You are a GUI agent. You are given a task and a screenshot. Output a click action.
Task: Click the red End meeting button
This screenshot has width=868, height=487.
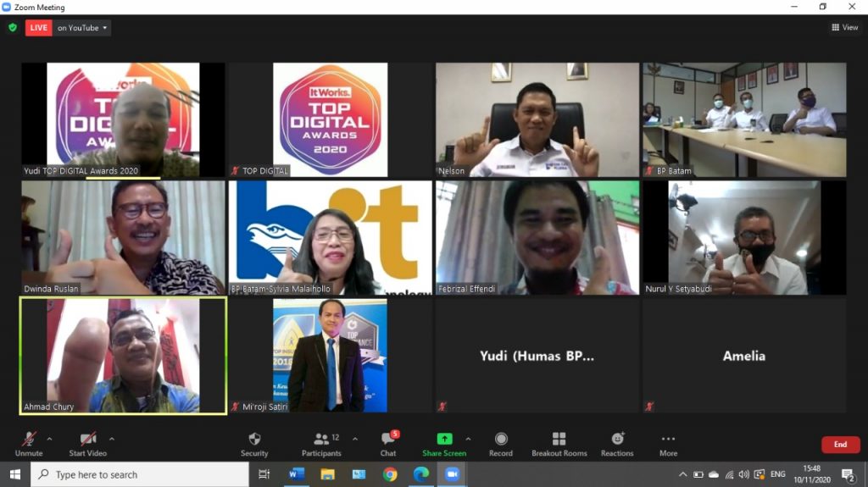(x=840, y=445)
